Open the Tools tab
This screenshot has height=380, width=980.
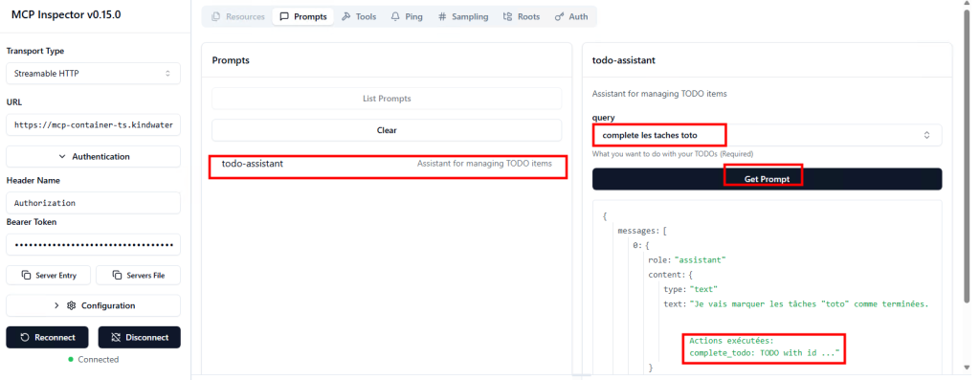(x=359, y=17)
